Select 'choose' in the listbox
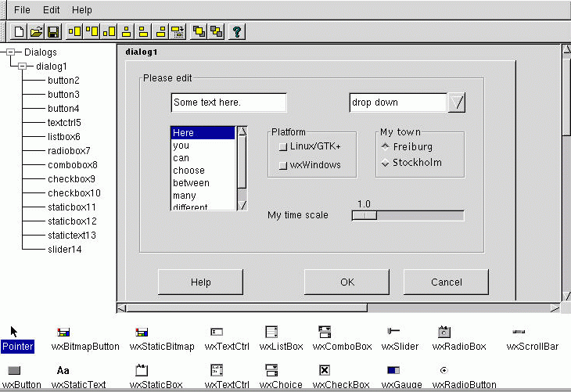571x392 pixels. (x=203, y=171)
